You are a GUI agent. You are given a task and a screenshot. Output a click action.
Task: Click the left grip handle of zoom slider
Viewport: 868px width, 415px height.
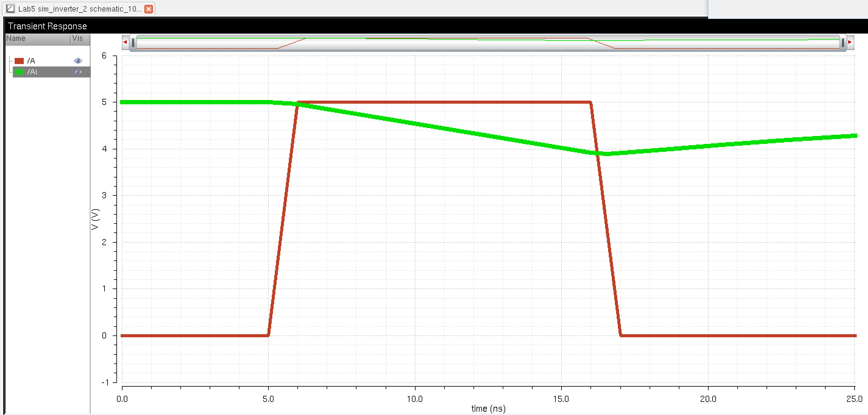click(133, 42)
